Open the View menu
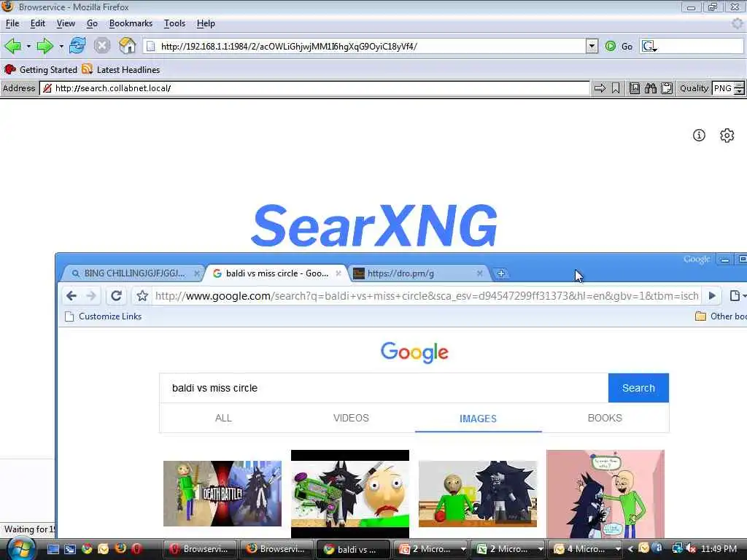 click(x=66, y=23)
